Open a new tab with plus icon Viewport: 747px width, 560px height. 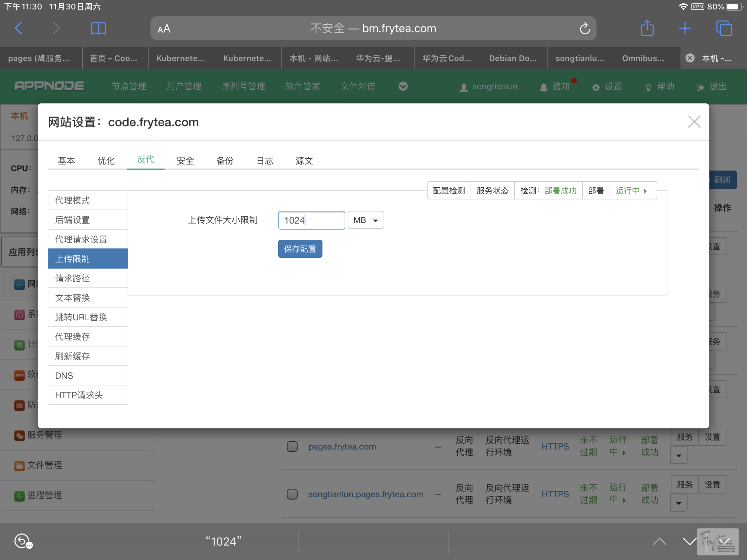tap(685, 28)
